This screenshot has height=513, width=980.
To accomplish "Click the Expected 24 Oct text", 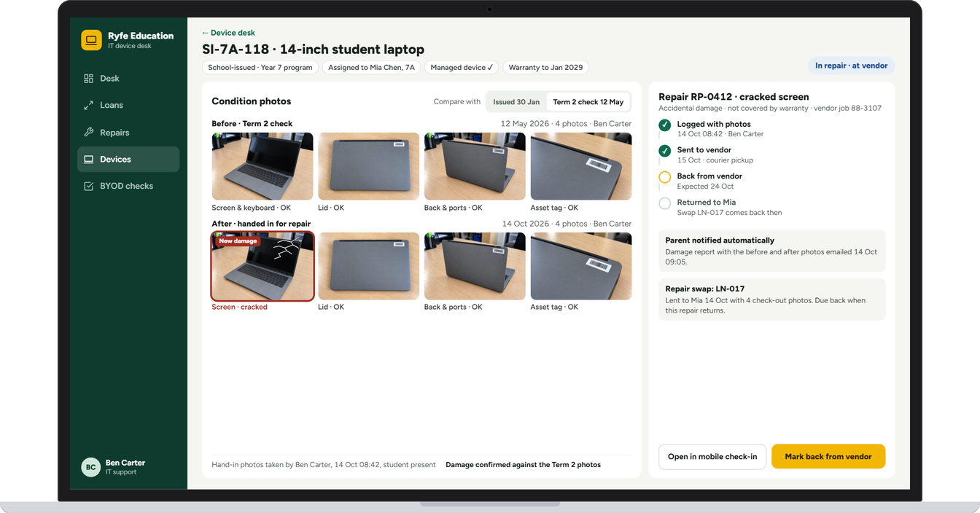I will coord(705,187).
